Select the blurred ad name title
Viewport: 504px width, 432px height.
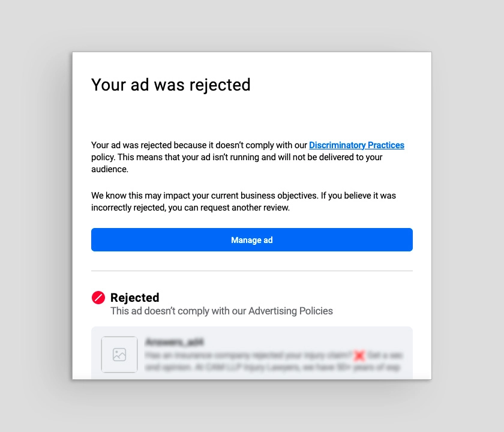(x=175, y=342)
